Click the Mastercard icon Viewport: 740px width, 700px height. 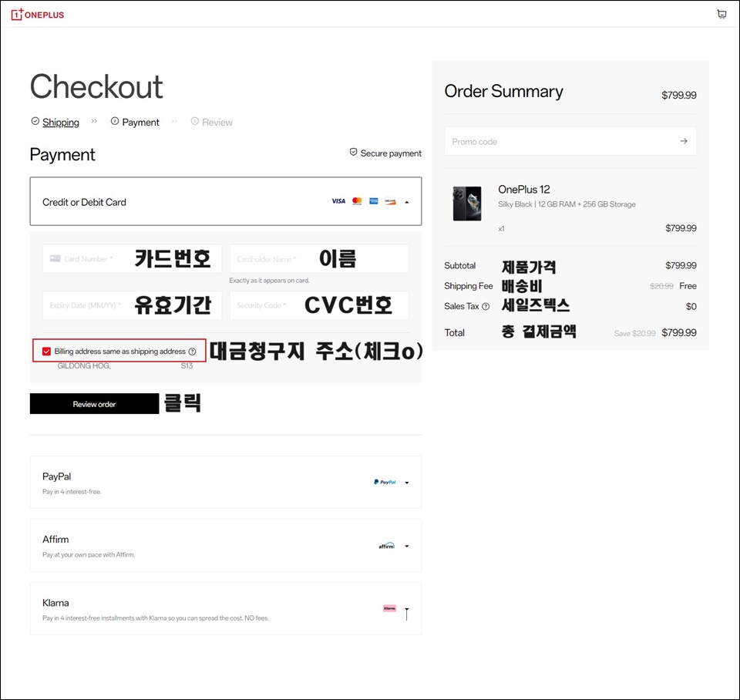[357, 201]
